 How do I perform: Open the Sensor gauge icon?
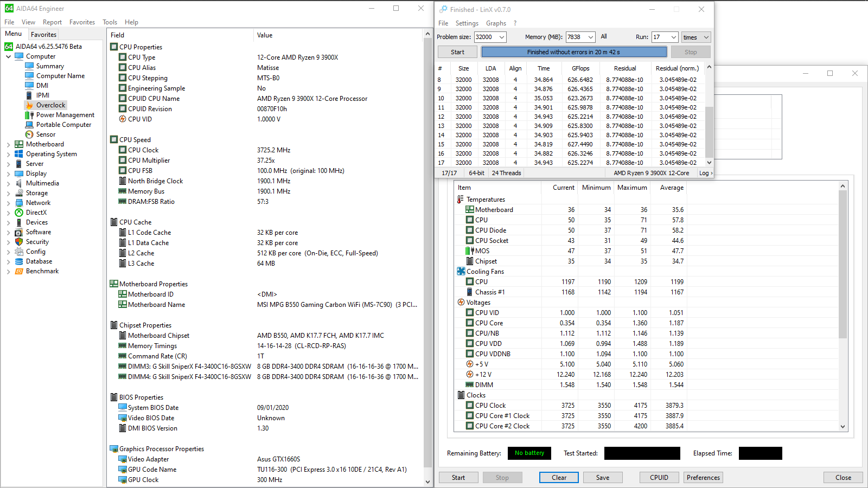pos(29,134)
